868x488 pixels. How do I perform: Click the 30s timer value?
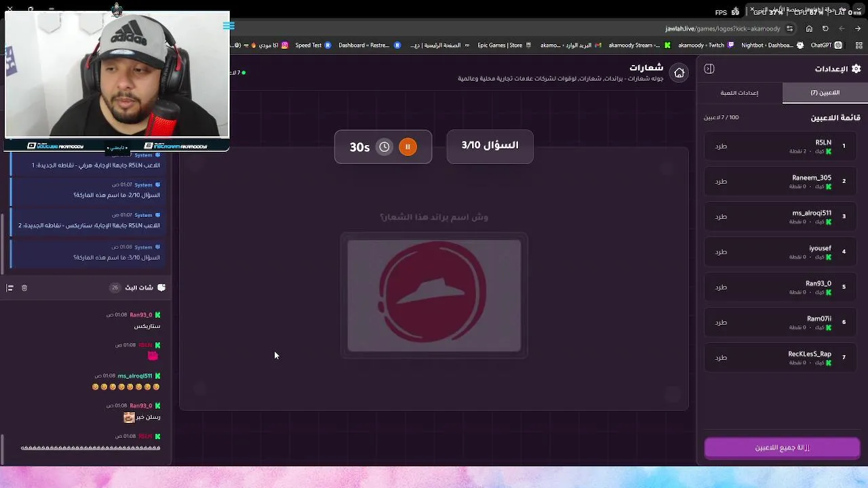(359, 147)
